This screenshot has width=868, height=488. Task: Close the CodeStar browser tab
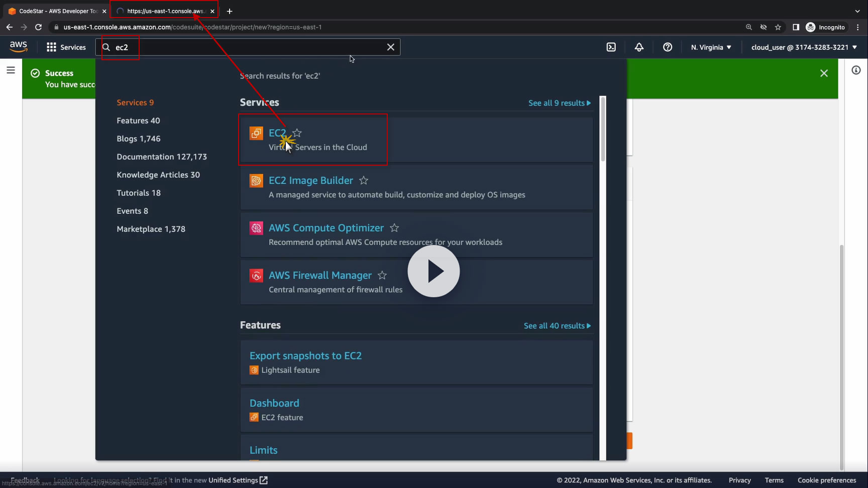pyautogui.click(x=104, y=11)
